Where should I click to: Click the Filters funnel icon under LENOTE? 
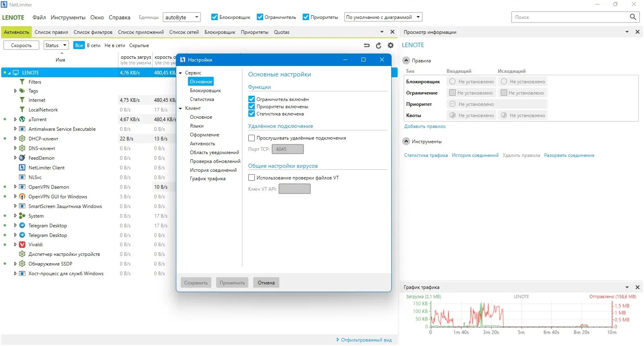pyautogui.click(x=22, y=82)
